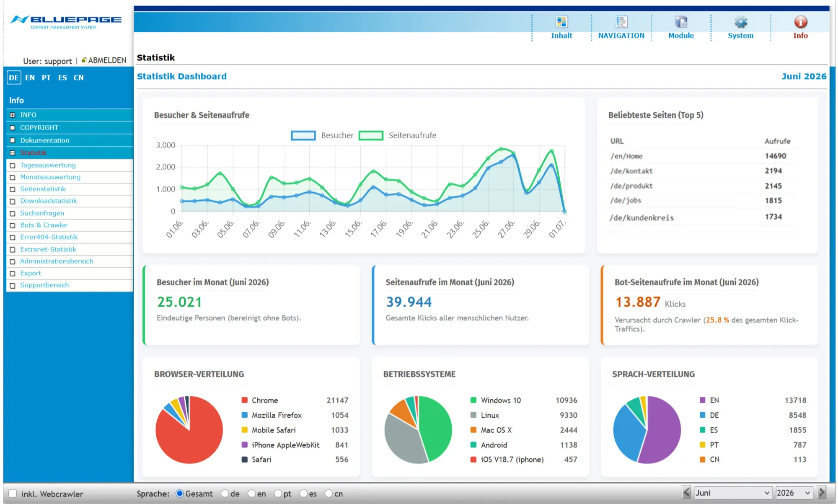Open the Tagesauswertung link
The image size is (838, 504).
click(x=48, y=165)
